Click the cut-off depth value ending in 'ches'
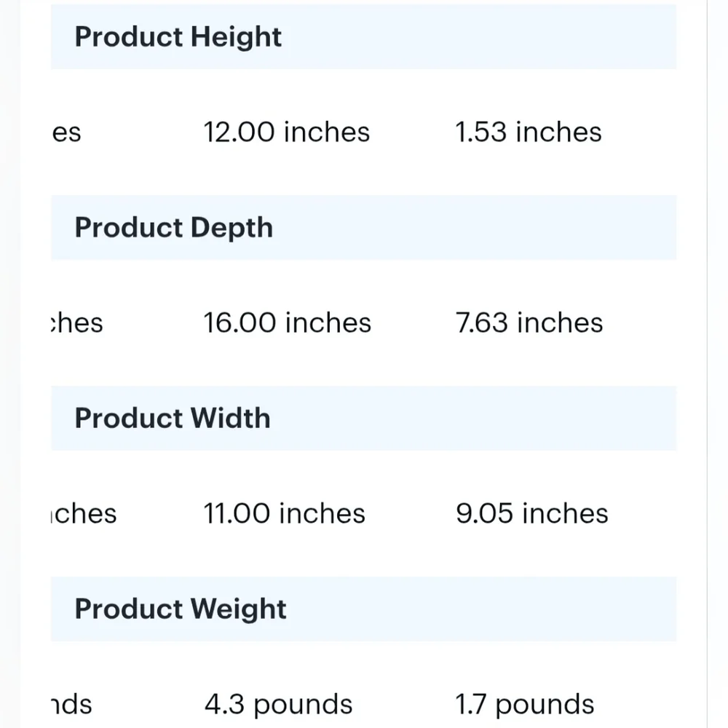The image size is (728, 728). click(x=77, y=323)
